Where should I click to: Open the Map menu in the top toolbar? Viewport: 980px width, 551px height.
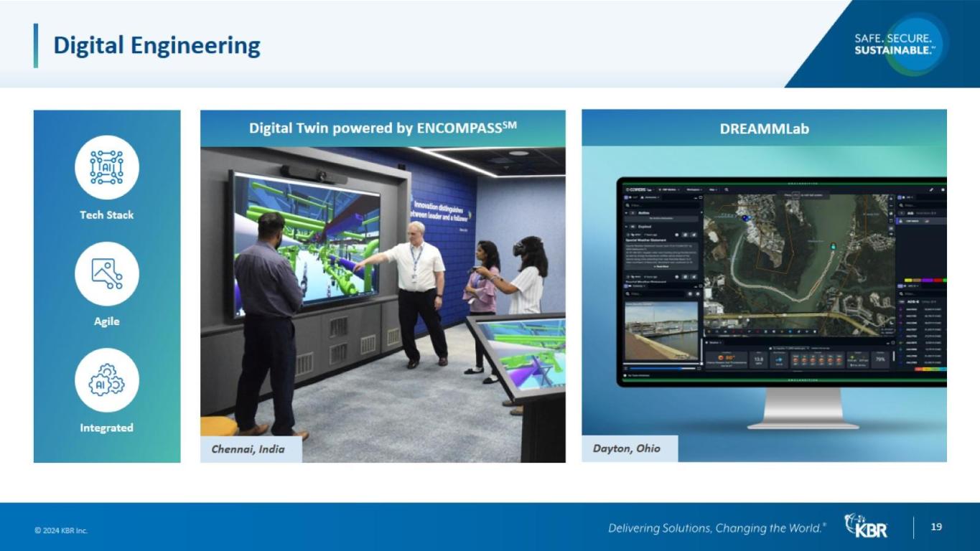(714, 189)
